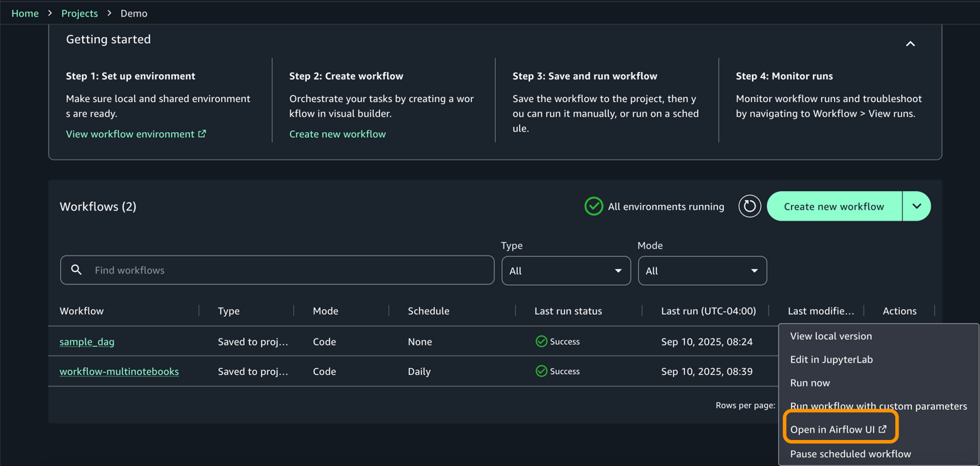
Task: Click success status icon for sample_dag
Action: coord(541,341)
